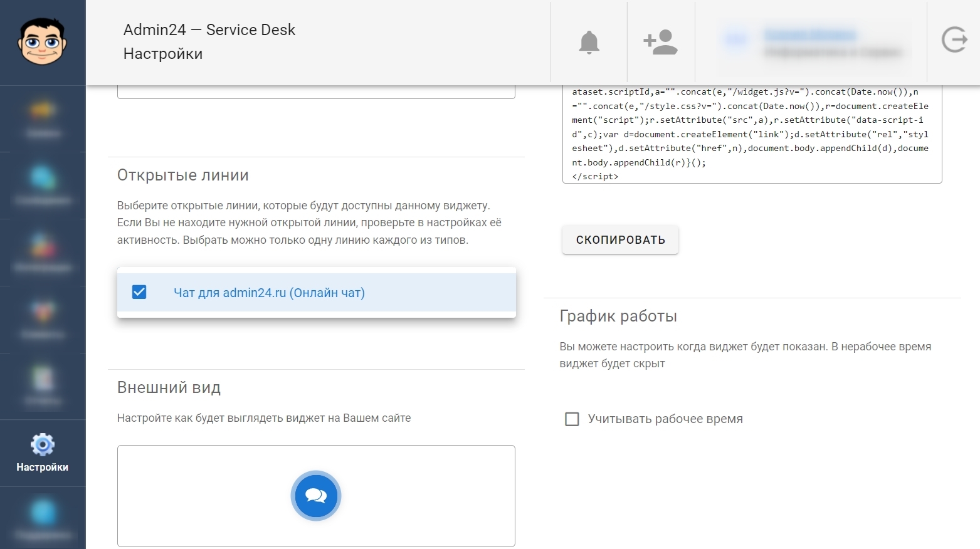Uncheck the Чат для admin24.ru checkbox
Screen dimensions: 980x549
139,292
